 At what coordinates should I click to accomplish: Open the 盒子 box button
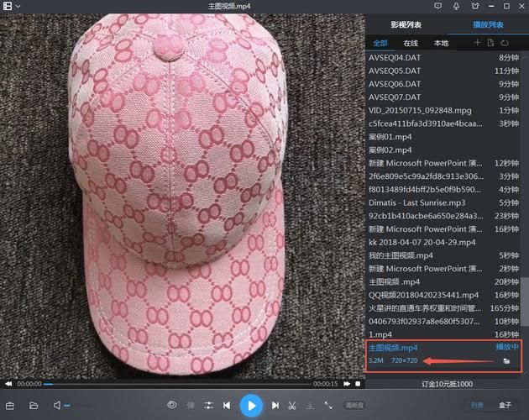pos(505,405)
